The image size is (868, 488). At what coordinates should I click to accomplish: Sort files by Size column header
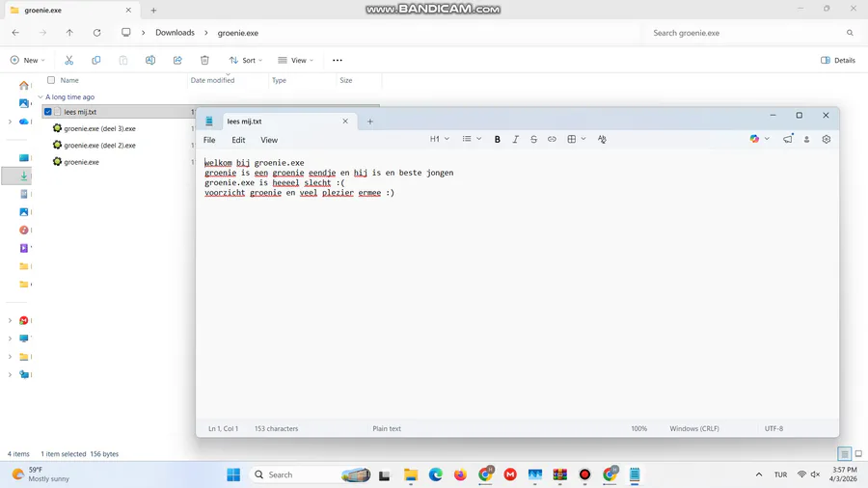[x=346, y=80]
